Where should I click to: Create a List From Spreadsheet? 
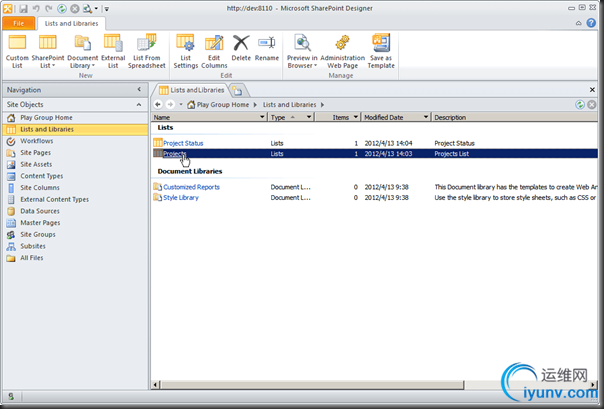146,51
